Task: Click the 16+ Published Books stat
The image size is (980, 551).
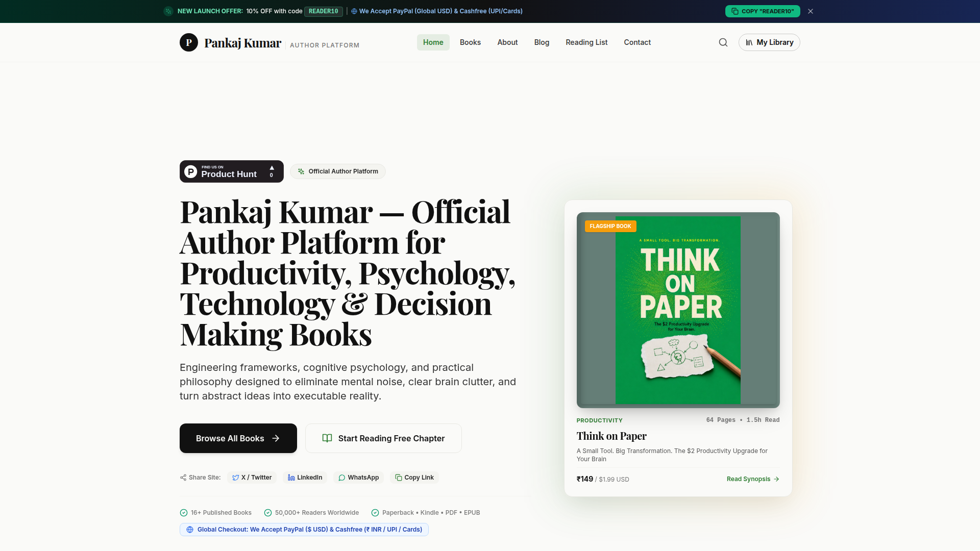Action: (216, 513)
